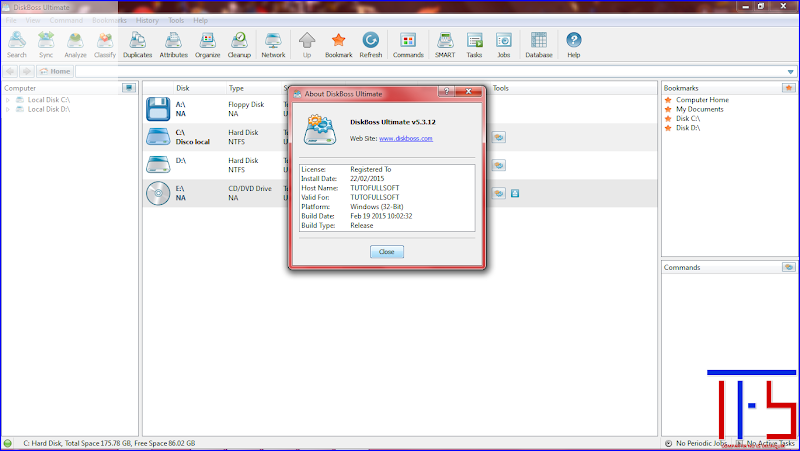Click No Active Tasks status entry
This screenshot has height=451, width=800.
[766, 443]
